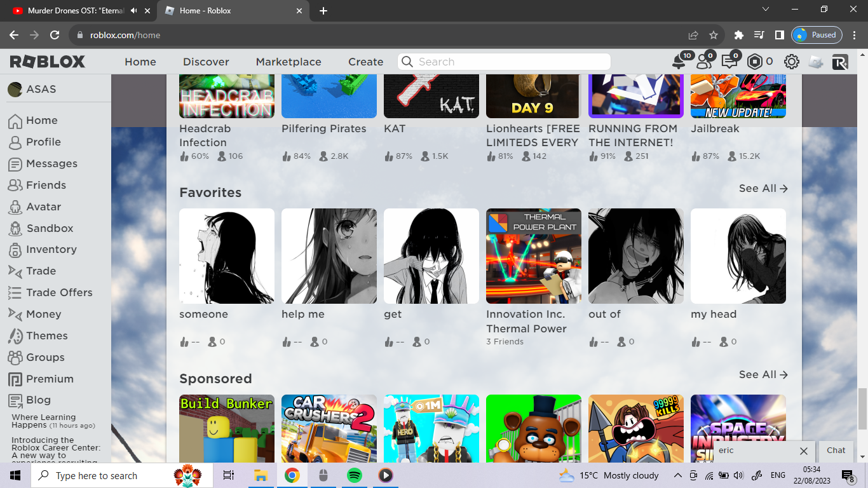This screenshot has width=868, height=488.
Task: Open the Car Crushers 2 sponsored game
Action: tap(329, 428)
